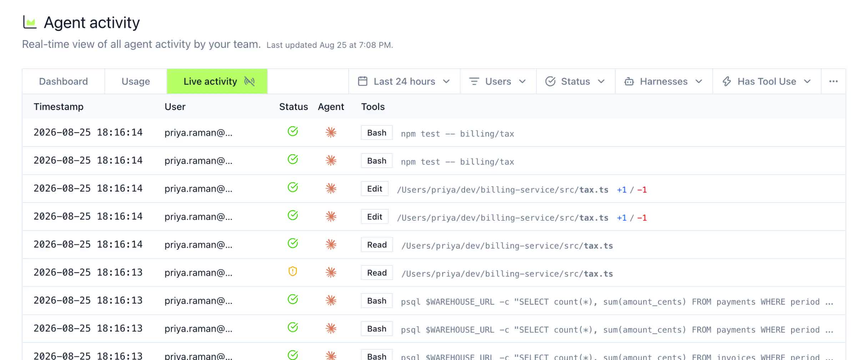Sort by the Timestamp column header
This screenshot has width=868, height=360.
tap(59, 107)
